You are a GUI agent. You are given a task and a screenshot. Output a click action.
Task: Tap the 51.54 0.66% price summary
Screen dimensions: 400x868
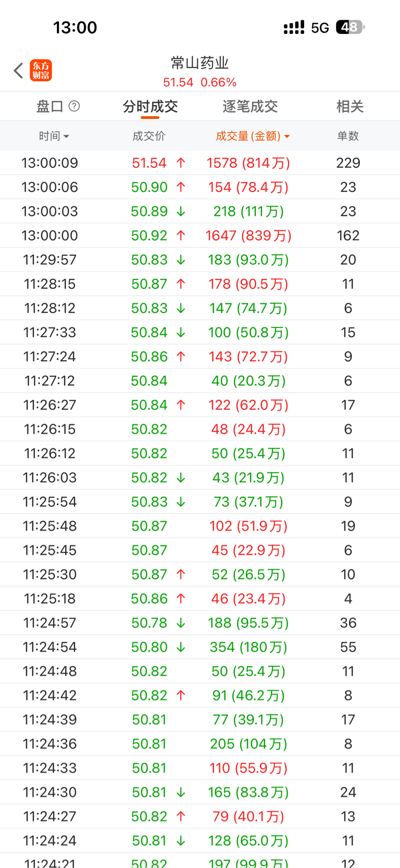point(200,82)
